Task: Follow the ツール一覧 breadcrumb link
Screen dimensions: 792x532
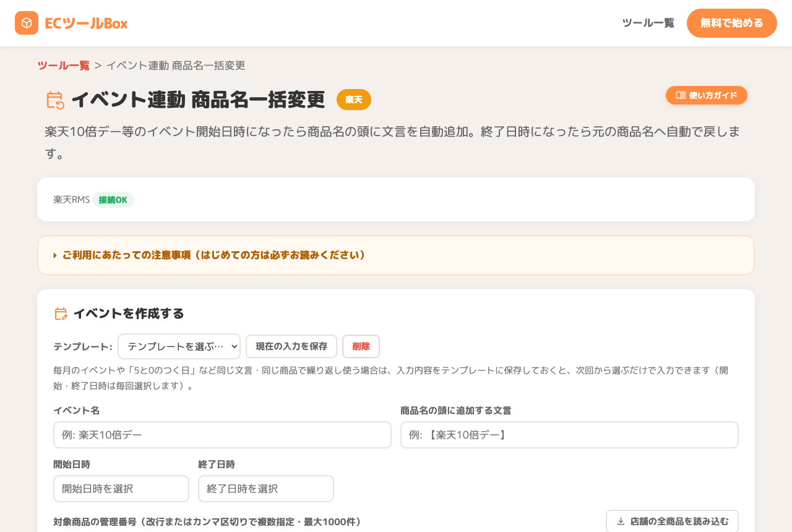Action: (x=63, y=65)
